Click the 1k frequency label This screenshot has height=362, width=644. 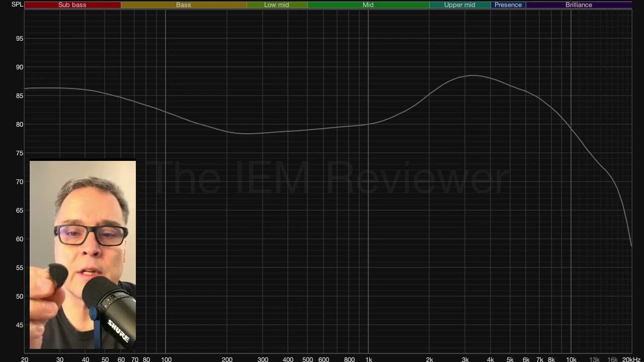(x=369, y=359)
